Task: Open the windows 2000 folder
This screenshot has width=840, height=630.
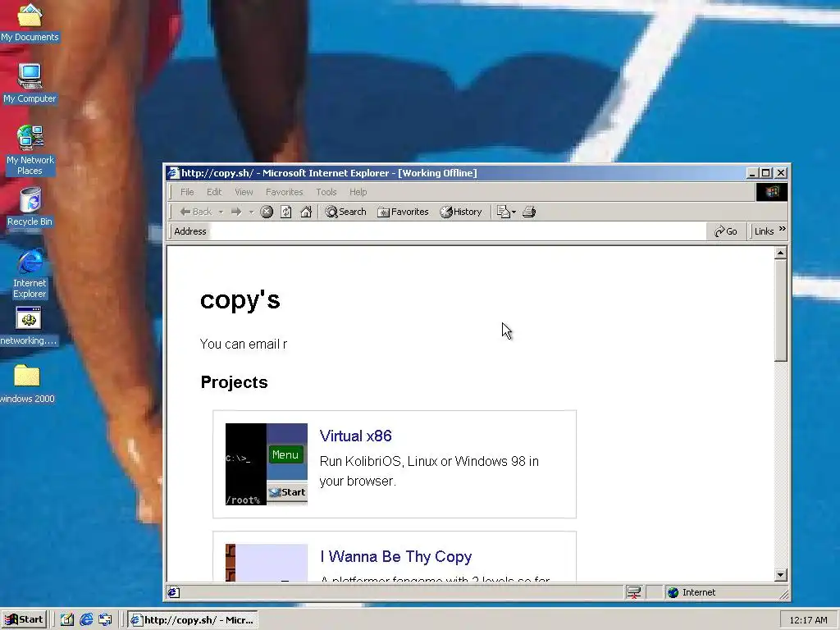Action: point(27,384)
